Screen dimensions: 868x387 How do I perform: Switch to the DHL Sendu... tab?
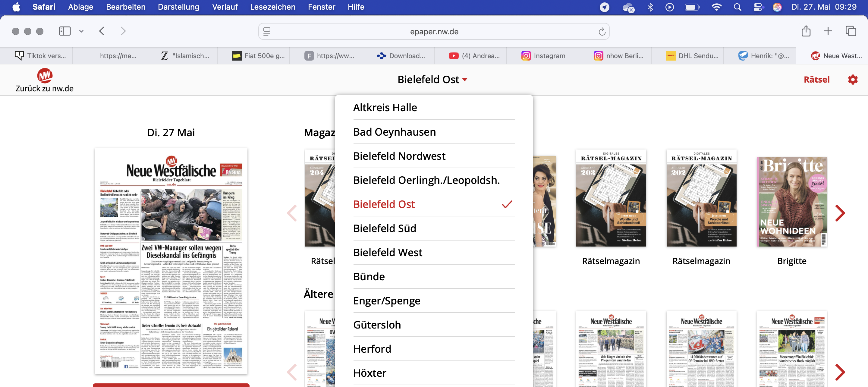(x=687, y=56)
